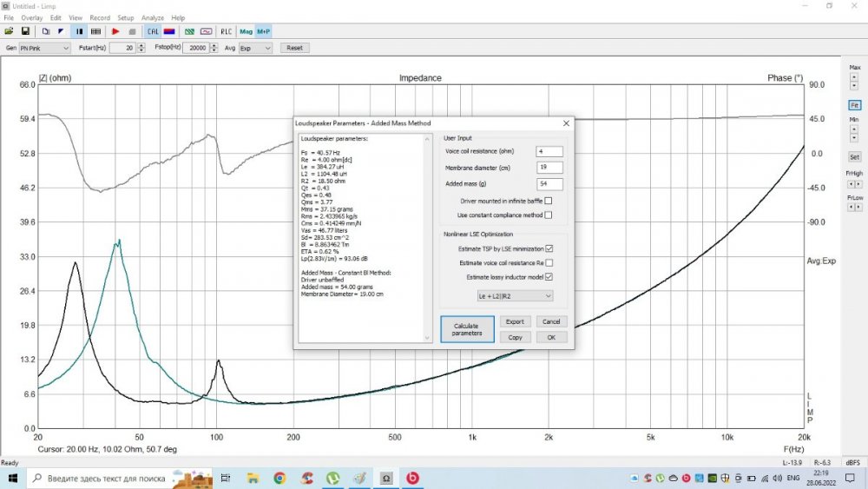Enable Driver mounted in infinite baffle
This screenshot has height=489, width=868.
(x=548, y=201)
